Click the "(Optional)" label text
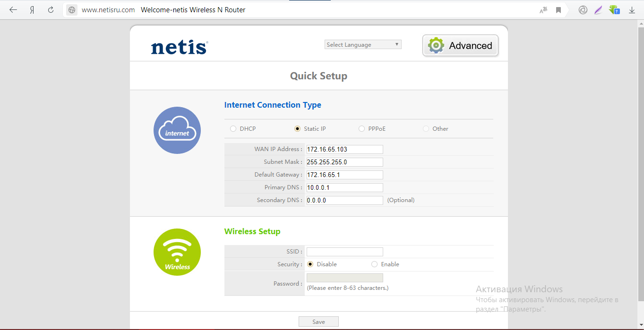644x330 pixels. [x=401, y=200]
